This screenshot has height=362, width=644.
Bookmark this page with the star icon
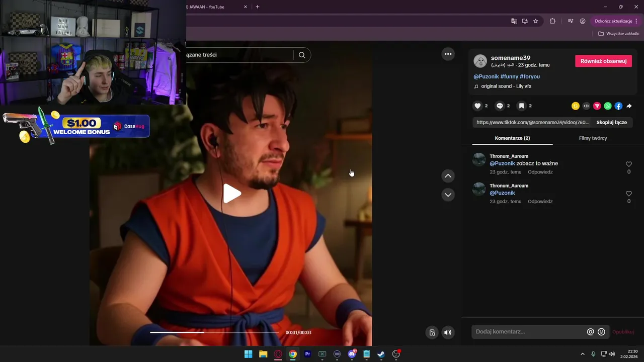click(x=536, y=21)
